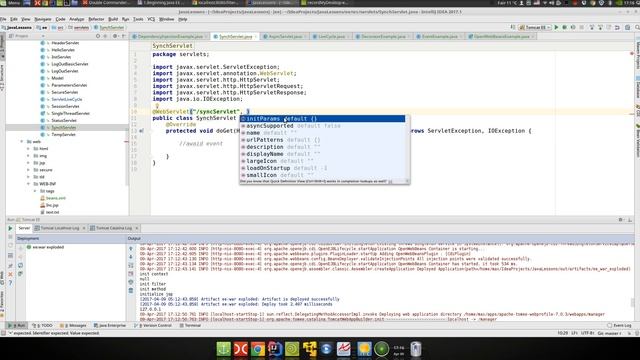Move down in the console output stack
This screenshot has height=360, width=640.
[131, 257]
